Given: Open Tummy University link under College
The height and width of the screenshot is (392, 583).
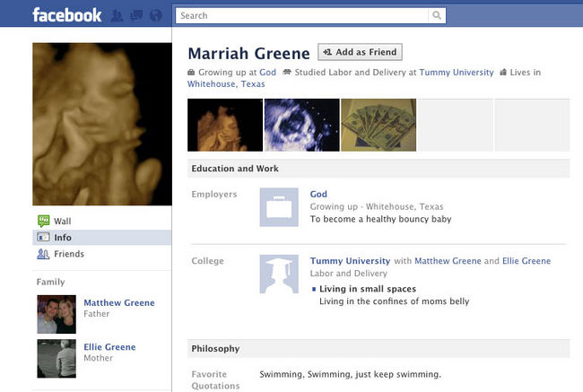Looking at the screenshot, I should point(350,261).
